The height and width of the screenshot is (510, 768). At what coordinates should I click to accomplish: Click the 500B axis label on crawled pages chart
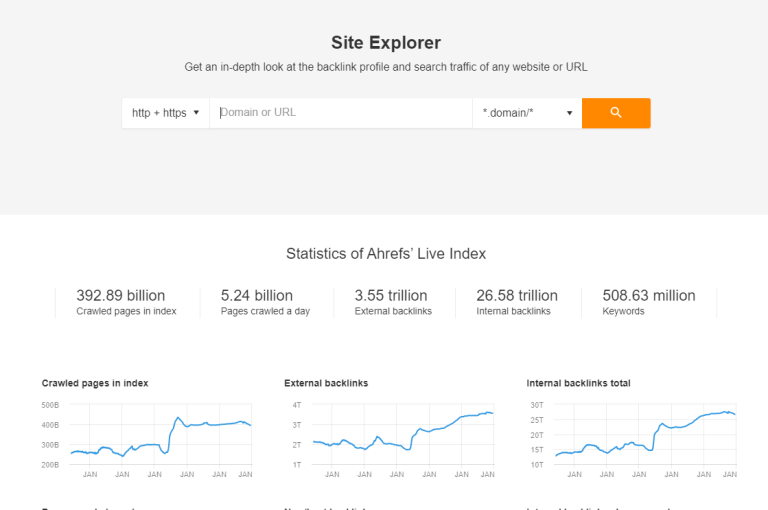[x=50, y=405]
